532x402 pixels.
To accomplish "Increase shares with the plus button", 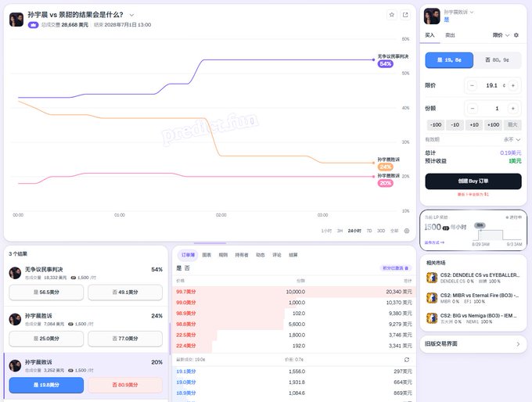I will [x=513, y=109].
